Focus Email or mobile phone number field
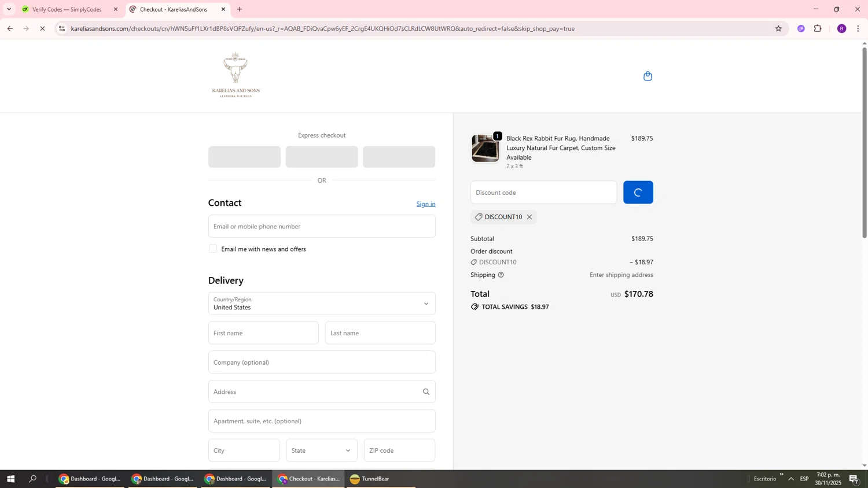This screenshot has width=868, height=488. click(322, 226)
